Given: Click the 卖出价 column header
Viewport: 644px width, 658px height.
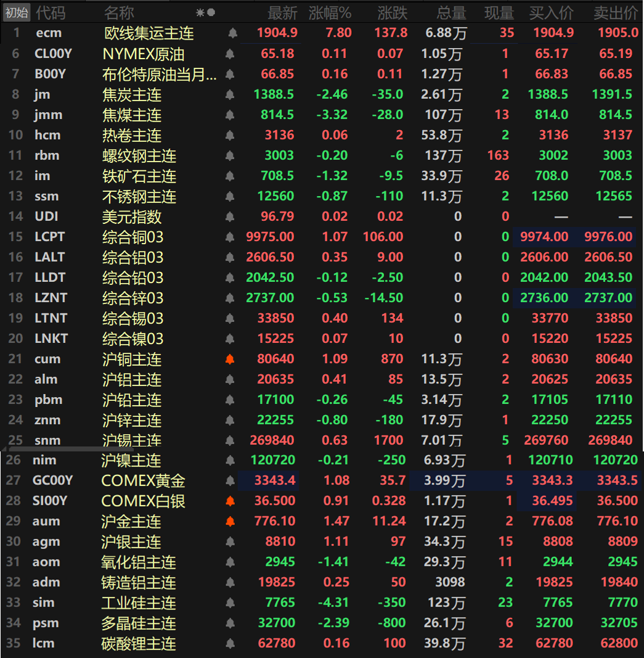Looking at the screenshot, I should (616, 13).
